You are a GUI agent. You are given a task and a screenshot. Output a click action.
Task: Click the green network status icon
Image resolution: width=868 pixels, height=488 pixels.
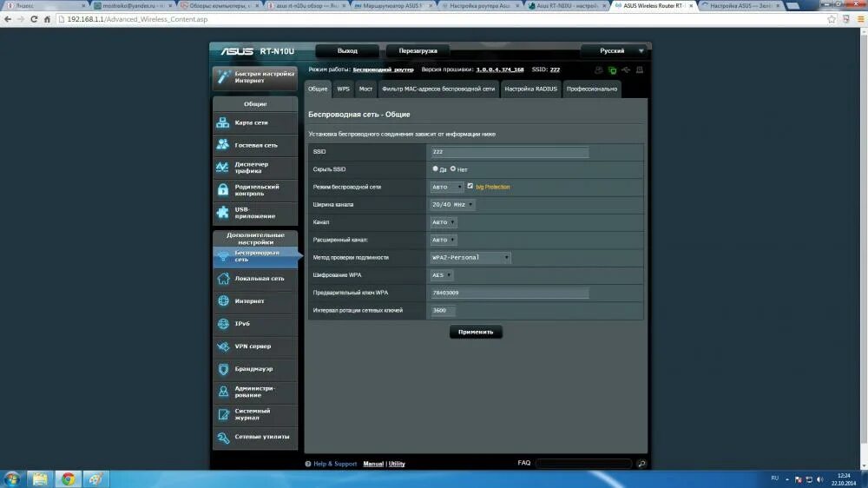pyautogui.click(x=612, y=70)
